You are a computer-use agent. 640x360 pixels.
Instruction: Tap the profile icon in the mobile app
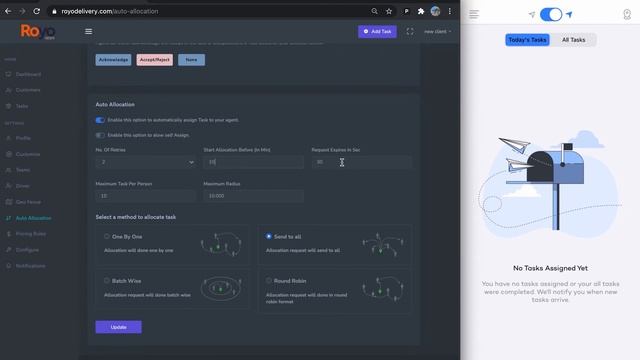627,14
